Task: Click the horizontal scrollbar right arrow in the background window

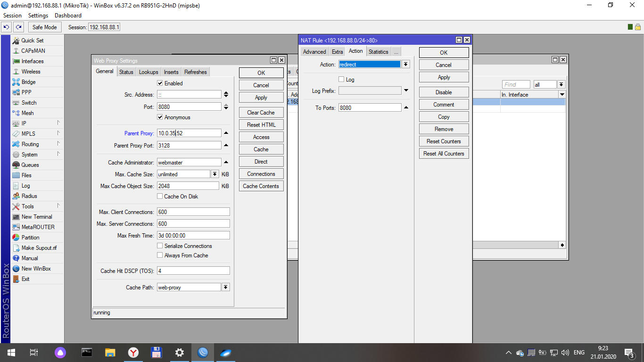Action: point(562,245)
